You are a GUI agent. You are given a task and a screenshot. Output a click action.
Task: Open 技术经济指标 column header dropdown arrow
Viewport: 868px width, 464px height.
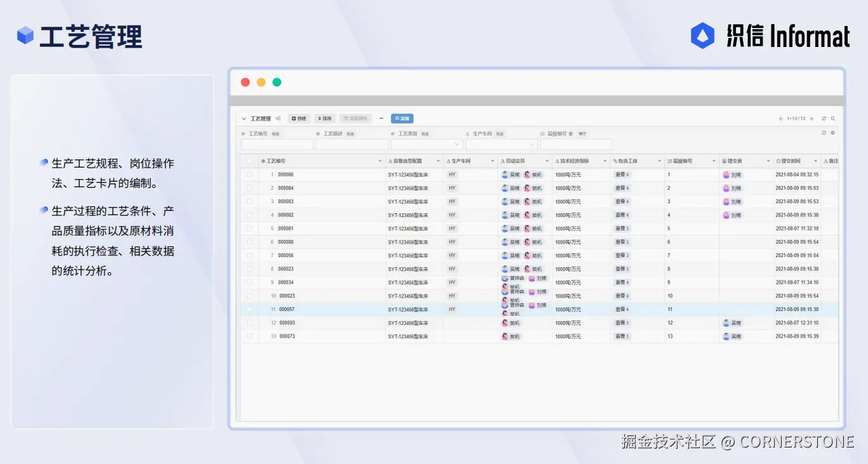coord(604,161)
